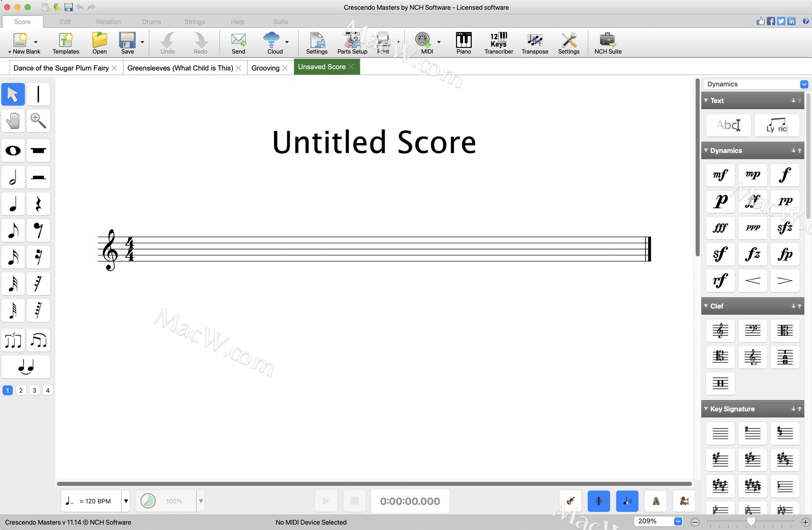Toggle the note sound on entry button
The width and height of the screenshot is (812, 530).
(x=627, y=501)
